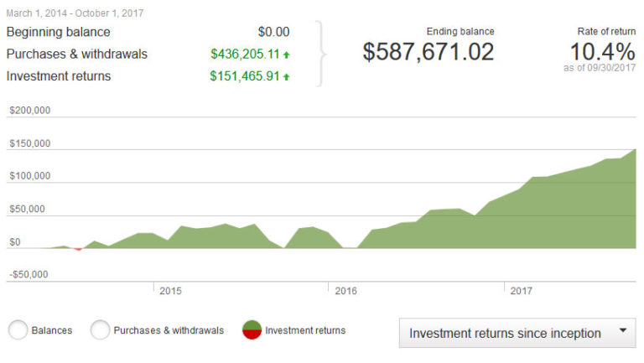Click the 2015 marker on the time axis
The width and height of the screenshot is (644, 363).
coord(170,291)
